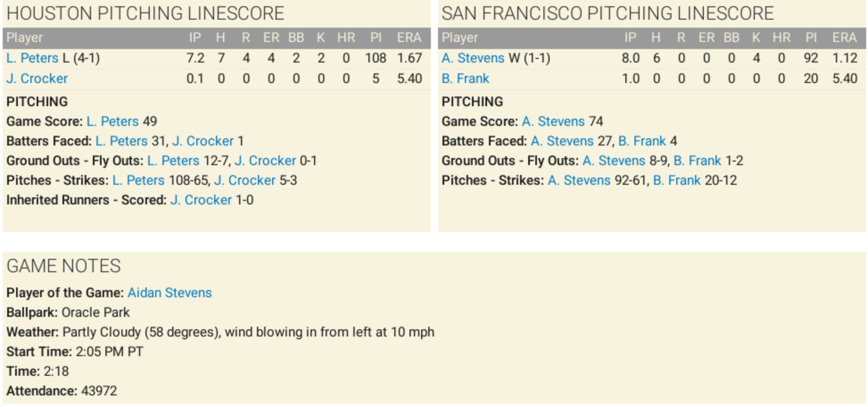Click L. Peters in Houston Batters Faced line
The width and height of the screenshot is (868, 407).
coord(121,141)
